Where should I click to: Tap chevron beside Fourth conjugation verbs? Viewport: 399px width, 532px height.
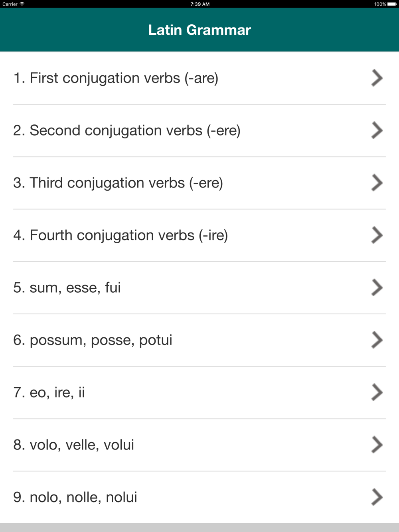pyautogui.click(x=377, y=235)
